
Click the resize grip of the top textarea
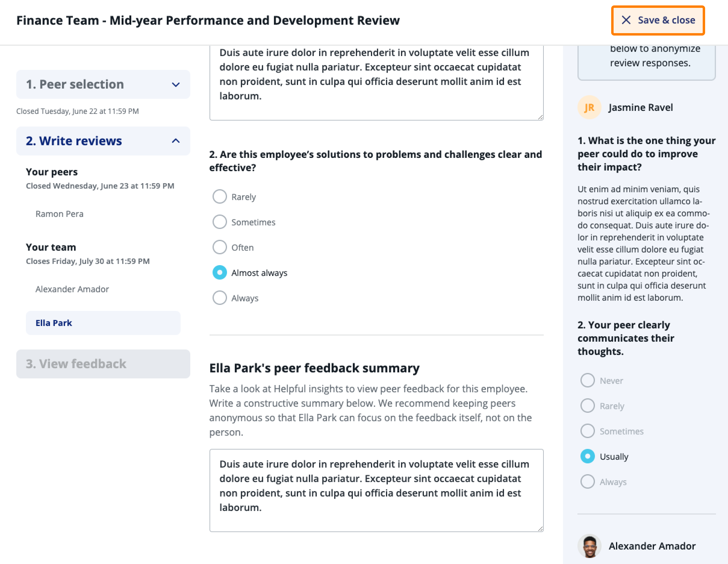click(540, 117)
